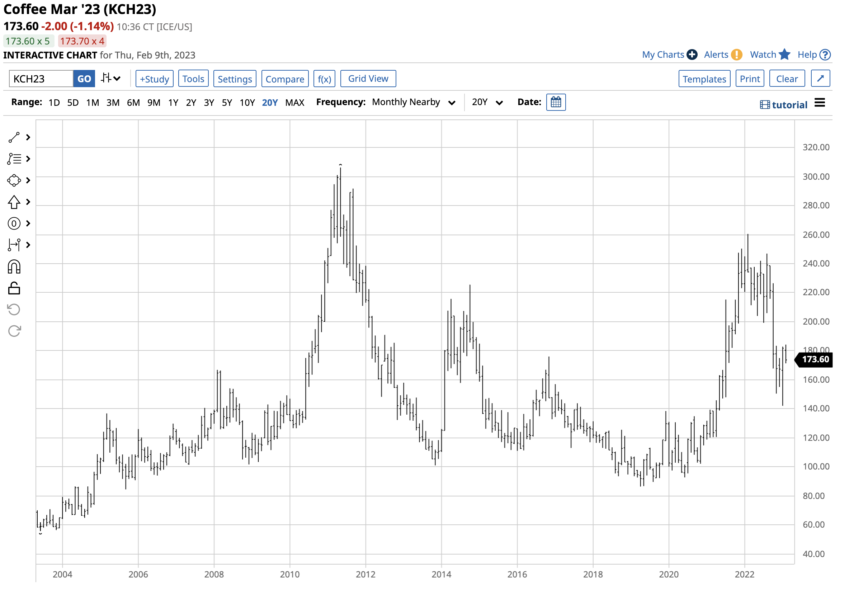Viewport: 868px width, 599px height.
Task: Click the redo arrow icon
Action: pos(14,331)
